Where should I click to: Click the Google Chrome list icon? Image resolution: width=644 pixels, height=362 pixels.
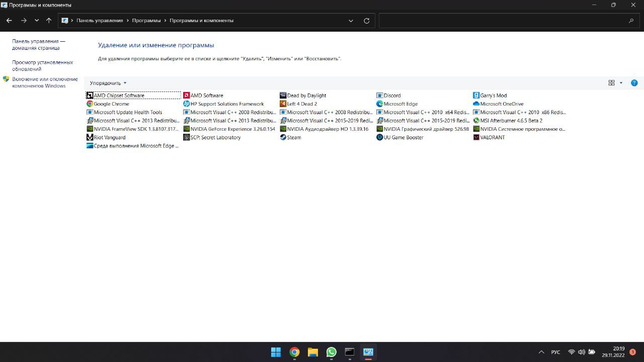click(90, 104)
